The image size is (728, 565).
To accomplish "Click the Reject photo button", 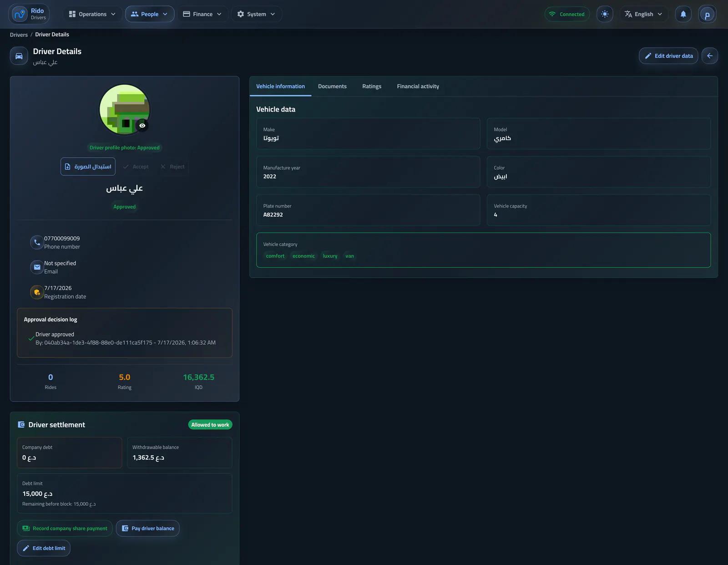I will coord(172,167).
